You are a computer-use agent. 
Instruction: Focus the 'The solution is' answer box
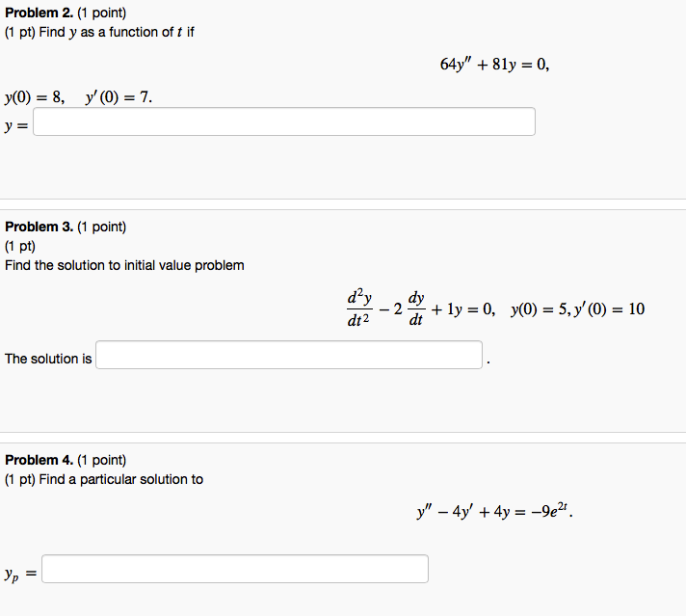[289, 355]
